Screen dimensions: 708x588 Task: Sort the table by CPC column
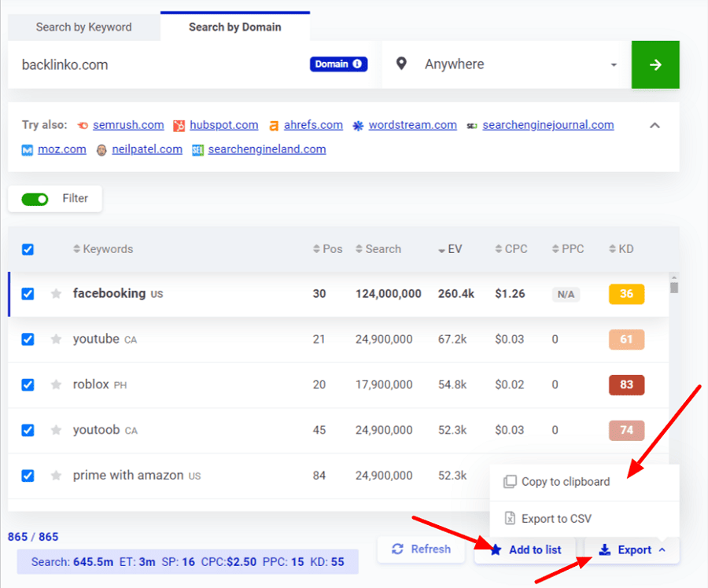pos(511,249)
